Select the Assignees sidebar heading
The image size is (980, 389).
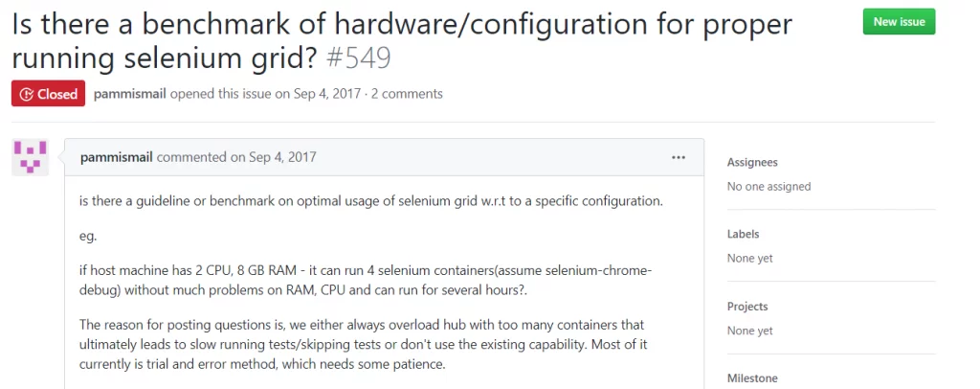pos(752,162)
